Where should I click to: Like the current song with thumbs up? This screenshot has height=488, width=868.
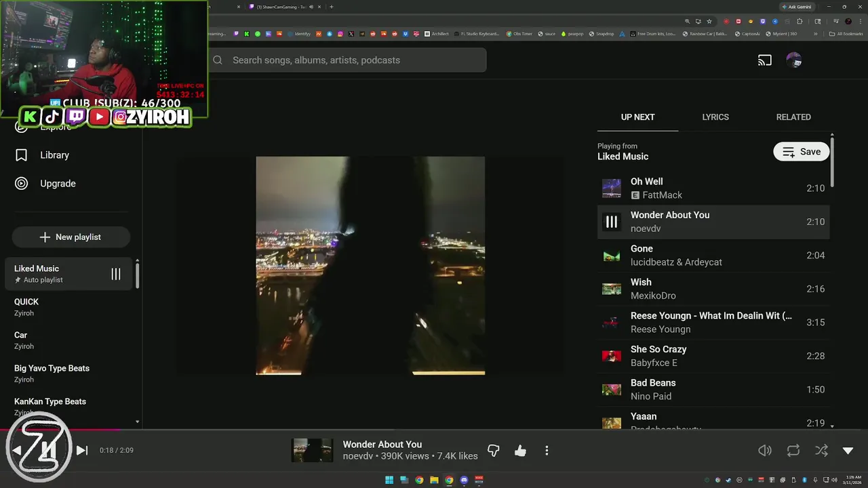[520, 451]
